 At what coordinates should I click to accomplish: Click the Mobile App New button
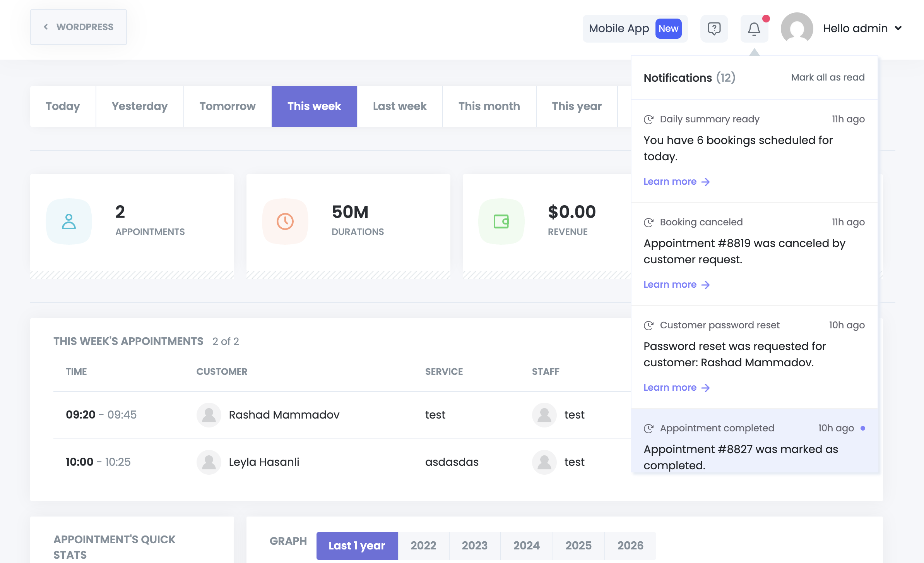coord(635,29)
